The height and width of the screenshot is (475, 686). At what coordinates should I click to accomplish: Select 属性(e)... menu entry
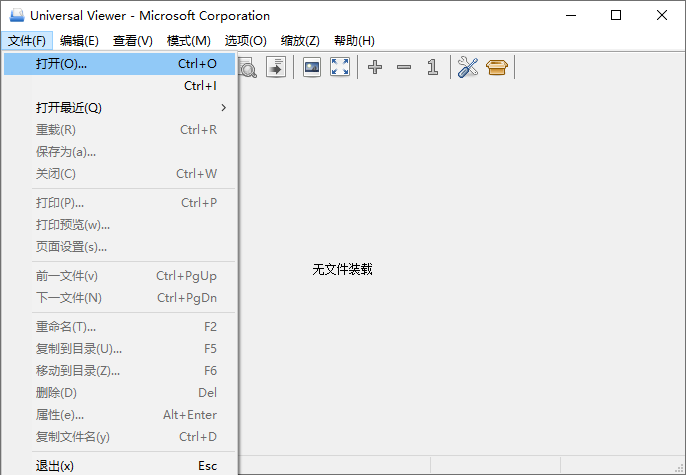pos(119,415)
